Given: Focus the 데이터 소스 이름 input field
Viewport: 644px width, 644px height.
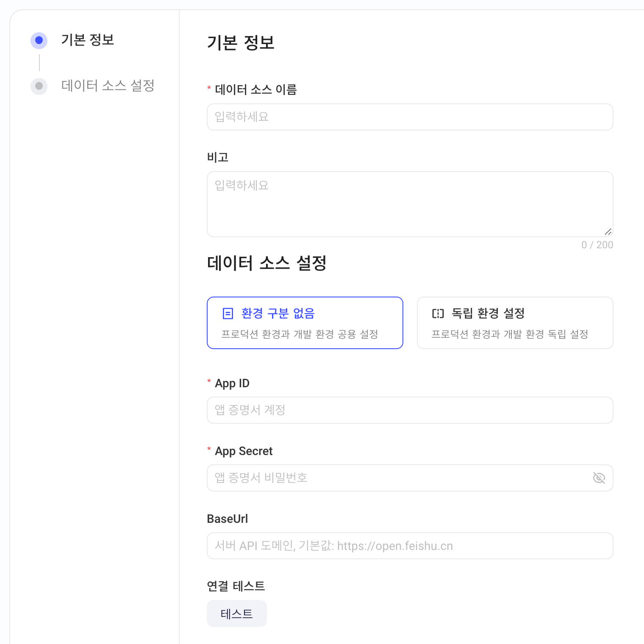Looking at the screenshot, I should 410,117.
